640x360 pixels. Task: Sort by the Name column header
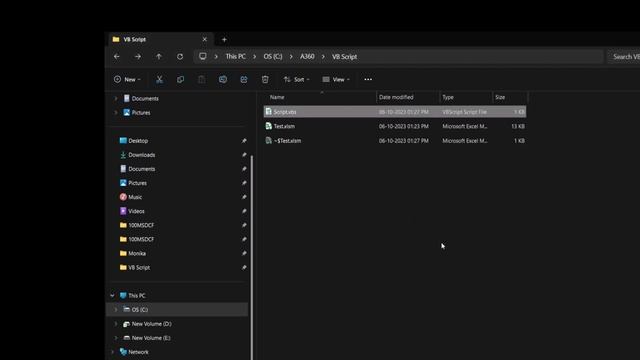click(x=277, y=97)
